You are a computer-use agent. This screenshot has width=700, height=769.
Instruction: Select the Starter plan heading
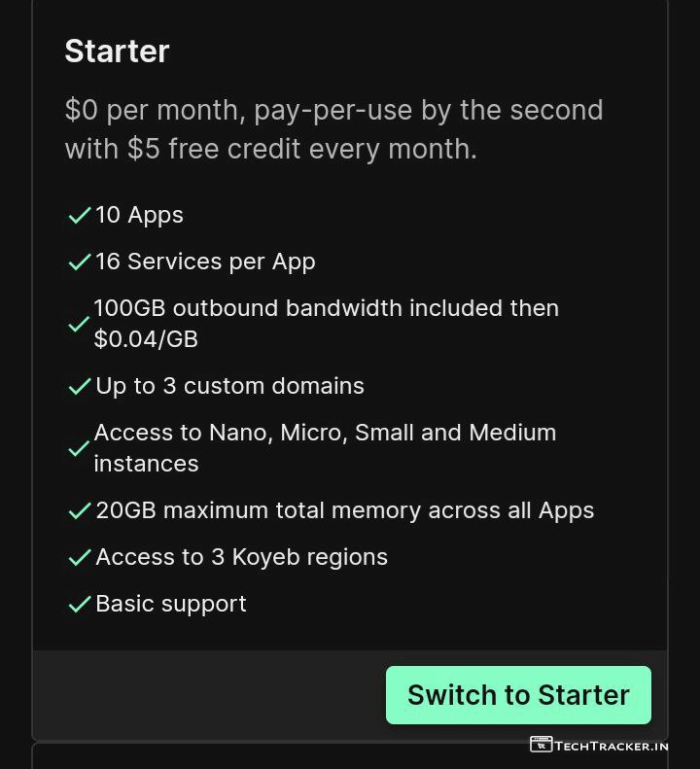pos(117,52)
